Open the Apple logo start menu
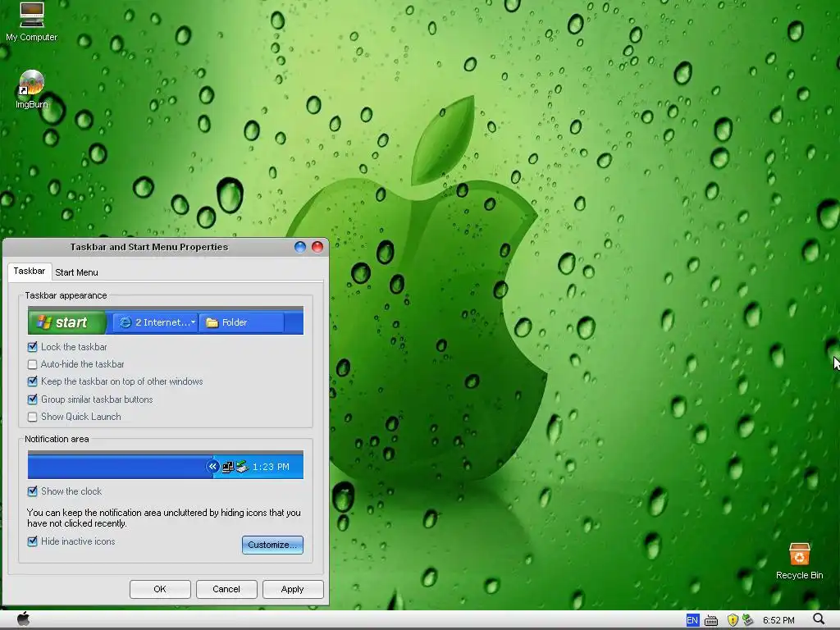The width and height of the screenshot is (840, 630). tap(23, 619)
